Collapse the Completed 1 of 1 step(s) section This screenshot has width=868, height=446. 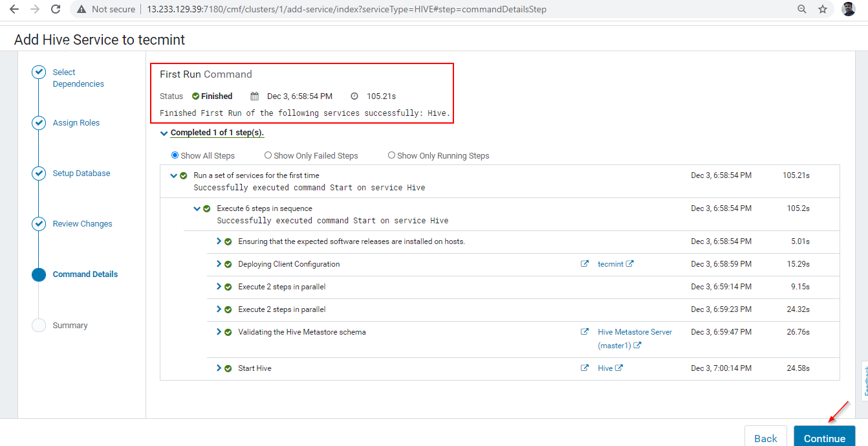coord(164,133)
